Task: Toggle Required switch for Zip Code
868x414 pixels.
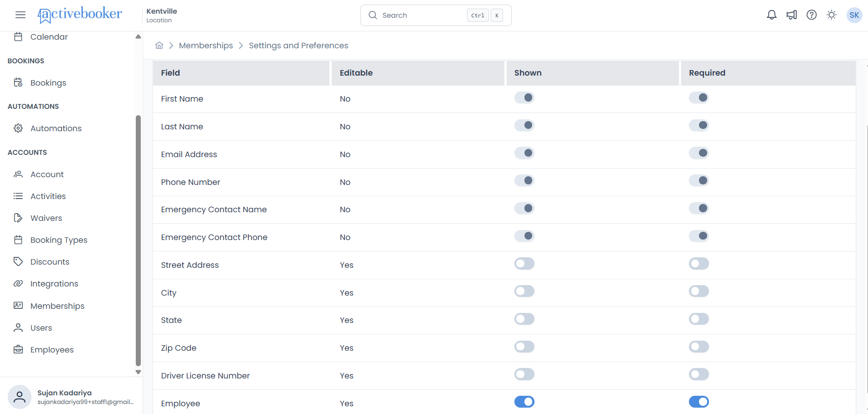Action: [699, 347]
